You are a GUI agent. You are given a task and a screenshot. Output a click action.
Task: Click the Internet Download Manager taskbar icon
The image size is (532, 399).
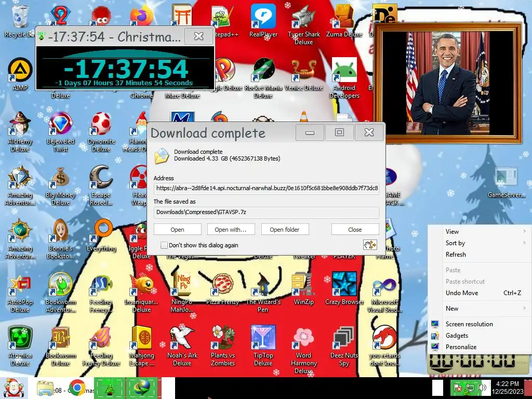point(142,388)
